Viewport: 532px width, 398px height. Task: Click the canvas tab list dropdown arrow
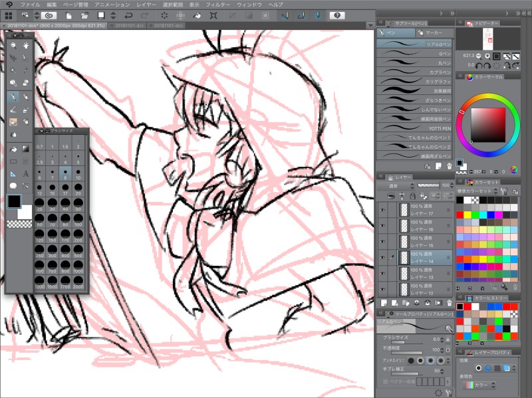click(x=370, y=25)
